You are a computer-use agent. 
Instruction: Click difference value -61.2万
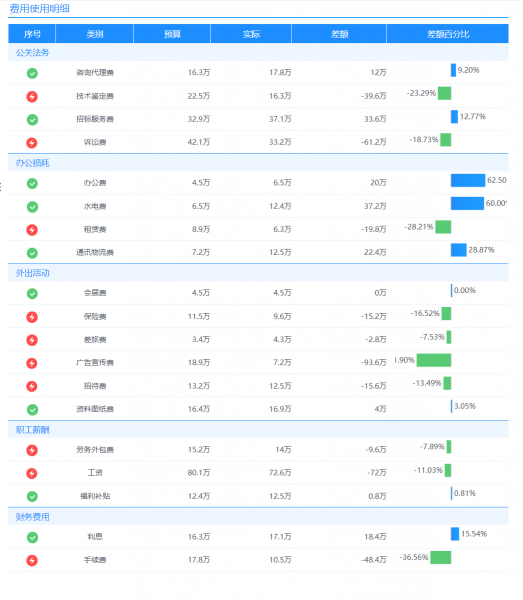pos(373,142)
